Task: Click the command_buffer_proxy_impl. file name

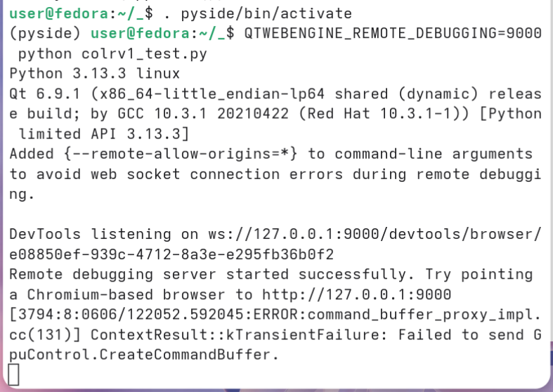Action: click(x=424, y=314)
